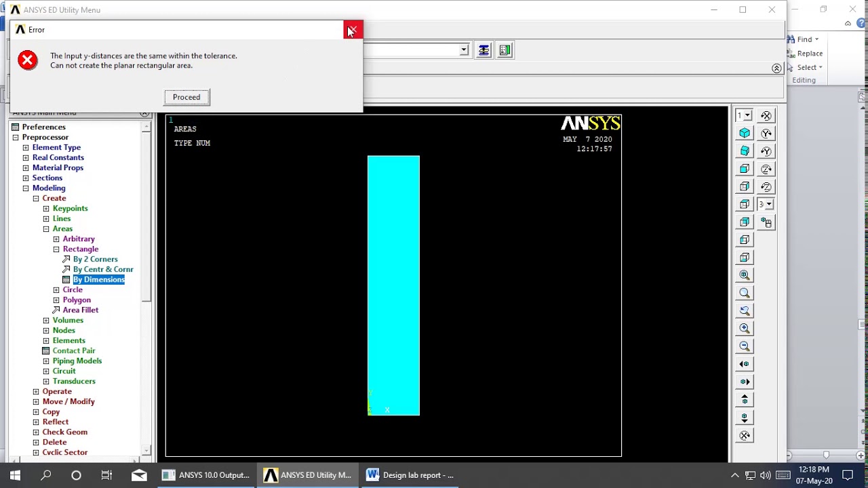Click the isometric view icon in ANSYS toolbar
The height and width of the screenshot is (488, 868).
745,134
